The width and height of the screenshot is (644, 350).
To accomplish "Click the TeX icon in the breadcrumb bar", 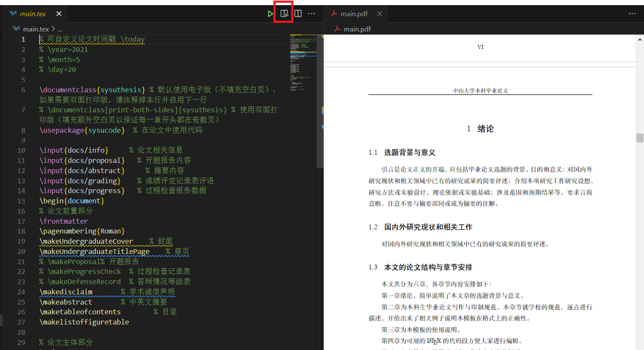I will (x=16, y=28).
